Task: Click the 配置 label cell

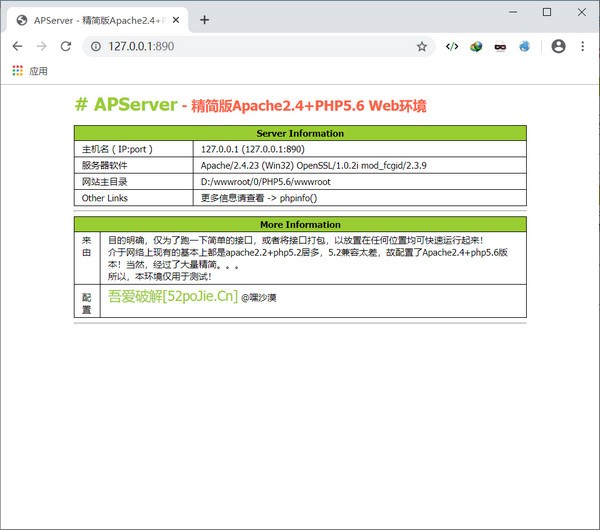Action: pyautogui.click(x=87, y=301)
